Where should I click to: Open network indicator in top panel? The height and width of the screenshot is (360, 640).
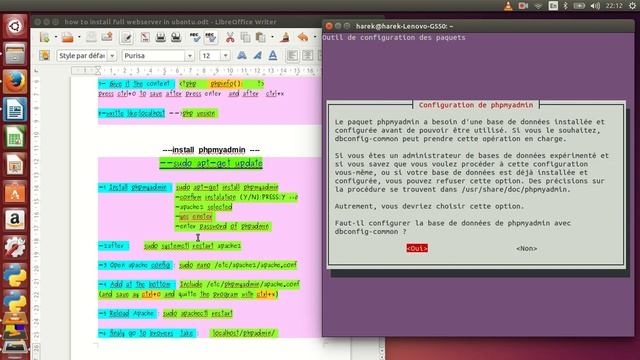[538, 6]
